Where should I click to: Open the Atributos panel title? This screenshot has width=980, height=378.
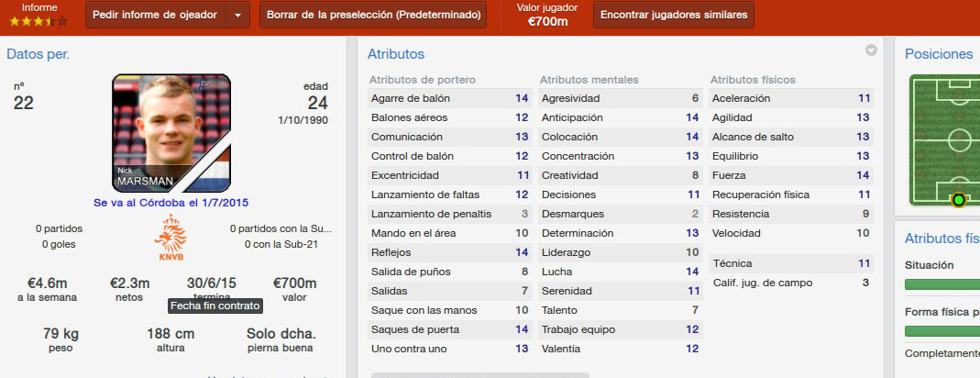pyautogui.click(x=396, y=54)
